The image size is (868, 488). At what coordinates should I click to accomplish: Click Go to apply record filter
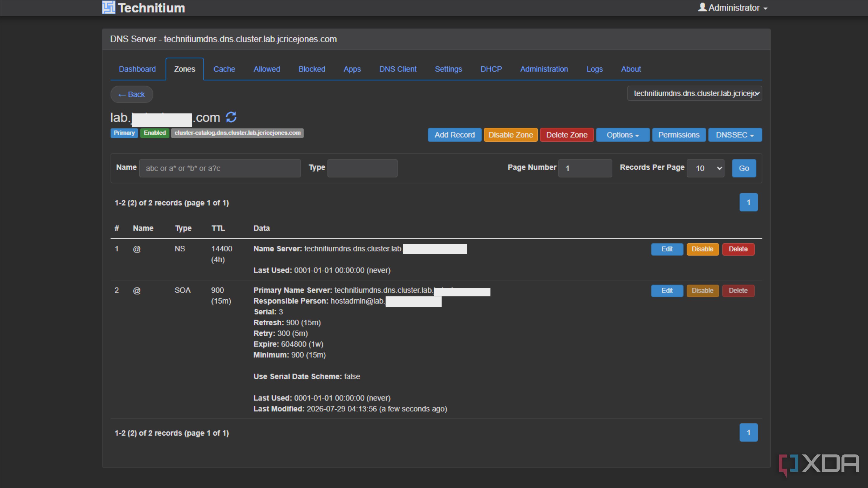744,168
